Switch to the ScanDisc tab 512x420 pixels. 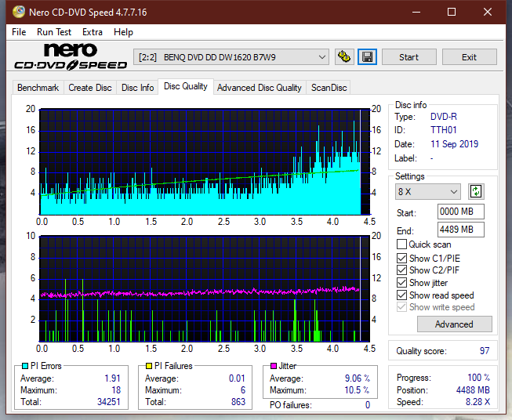click(329, 88)
